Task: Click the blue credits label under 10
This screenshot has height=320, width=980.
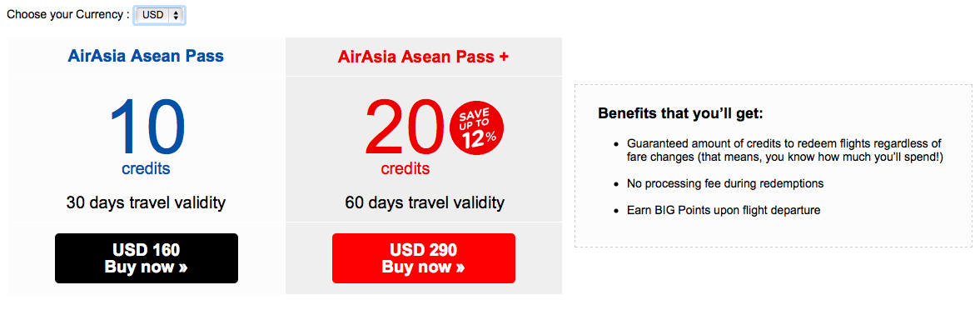Action: coord(146,168)
